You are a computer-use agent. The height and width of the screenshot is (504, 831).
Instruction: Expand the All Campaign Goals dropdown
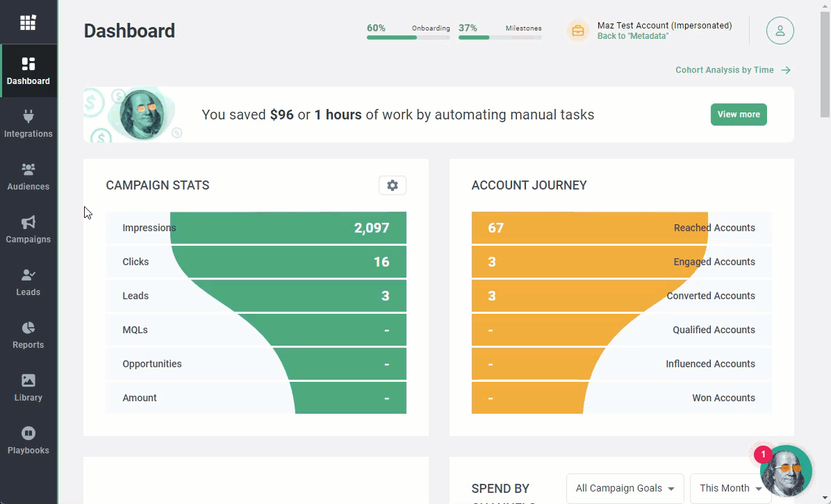coord(625,488)
